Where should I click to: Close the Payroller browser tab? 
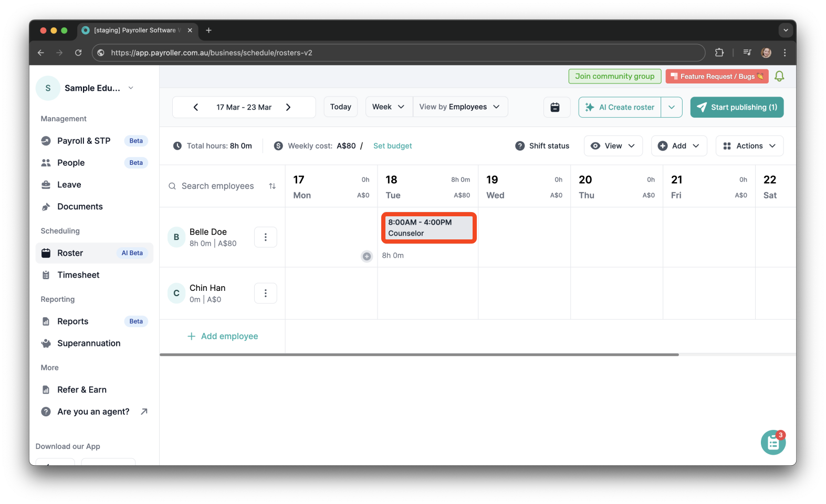(190, 30)
